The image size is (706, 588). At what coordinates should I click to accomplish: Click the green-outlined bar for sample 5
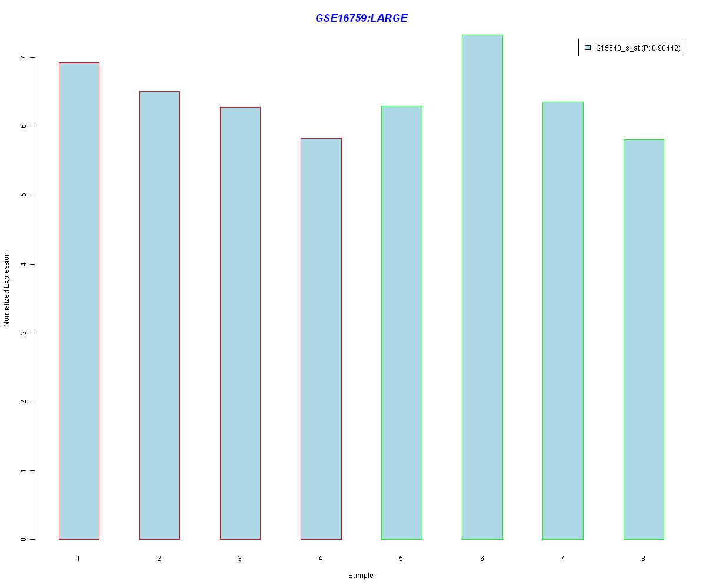click(x=402, y=323)
